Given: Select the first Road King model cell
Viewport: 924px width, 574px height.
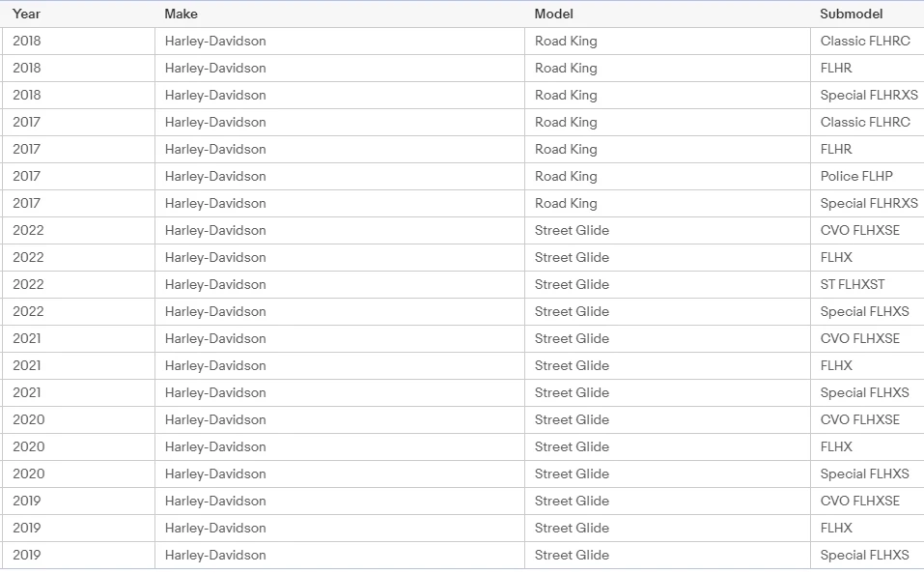Looking at the screenshot, I should [668, 41].
